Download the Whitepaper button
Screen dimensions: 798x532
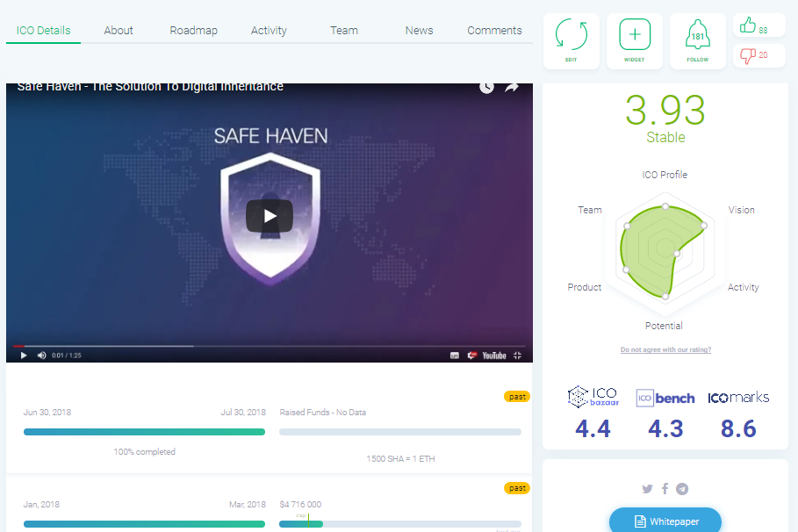click(665, 520)
